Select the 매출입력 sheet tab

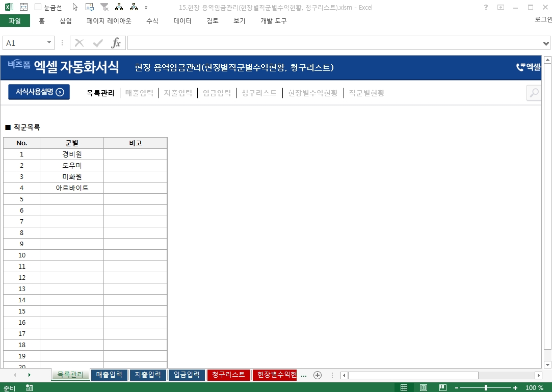pyautogui.click(x=109, y=375)
